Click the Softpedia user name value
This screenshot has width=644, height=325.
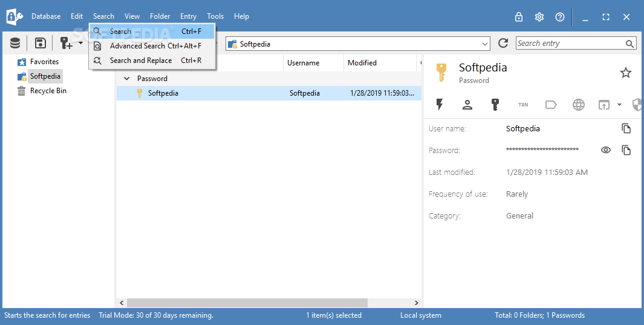coord(523,128)
